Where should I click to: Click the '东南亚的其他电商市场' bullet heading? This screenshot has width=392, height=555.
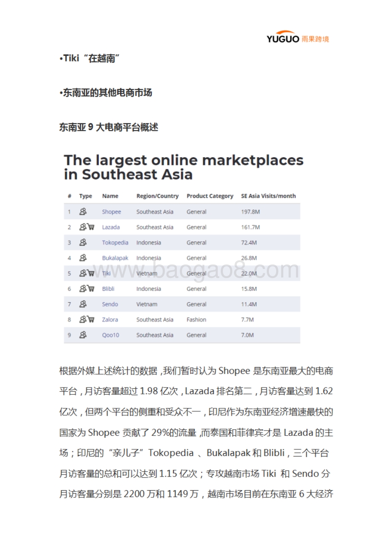coord(106,92)
